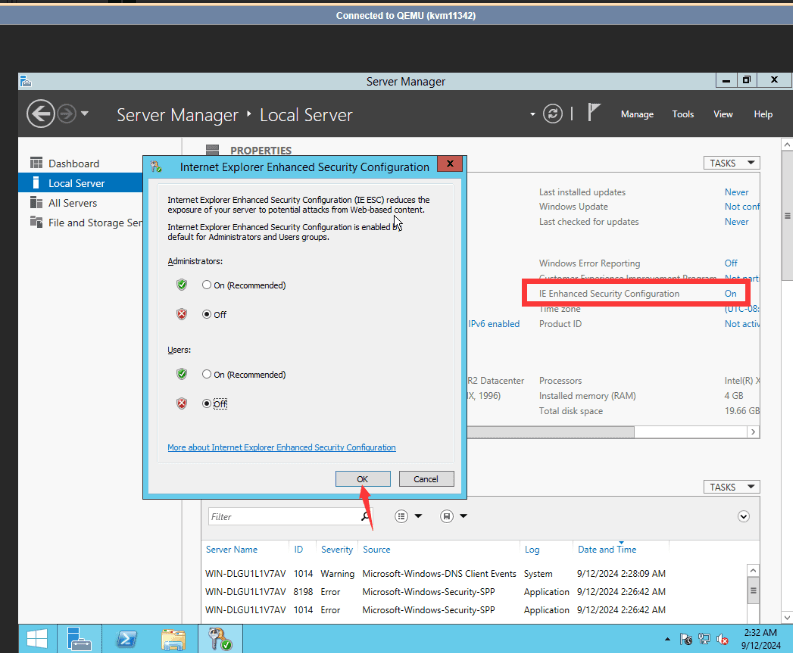
Task: Sort events by Date and Time column
Action: [x=607, y=549]
